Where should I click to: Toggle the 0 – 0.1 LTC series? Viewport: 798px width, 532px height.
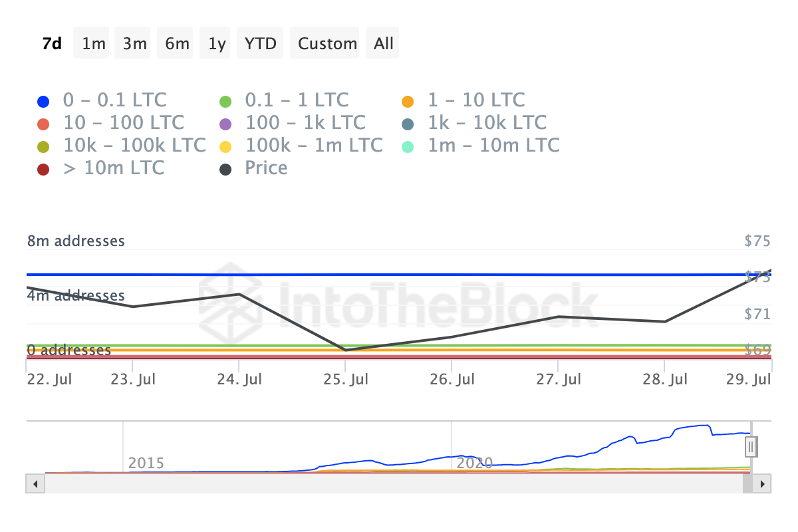click(x=102, y=100)
